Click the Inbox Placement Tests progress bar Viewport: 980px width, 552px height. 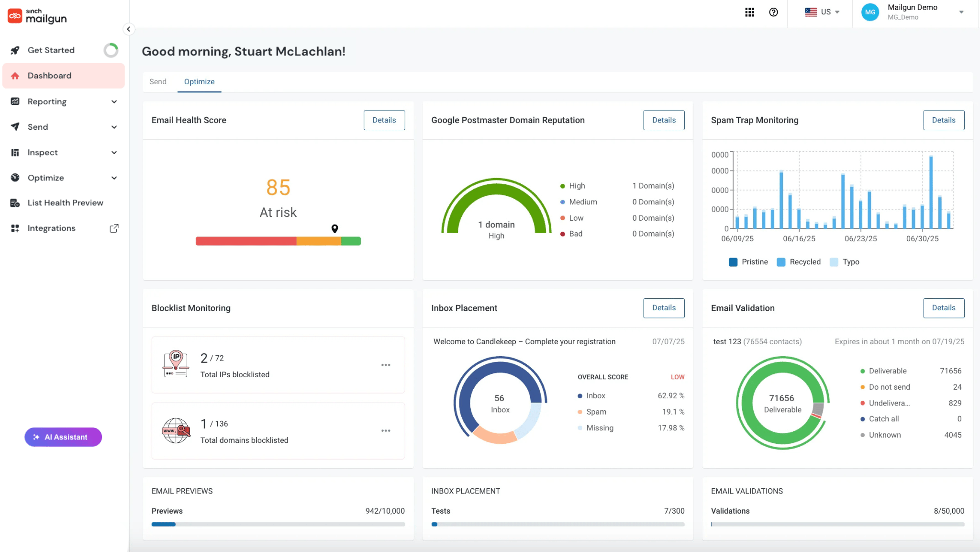pyautogui.click(x=557, y=524)
